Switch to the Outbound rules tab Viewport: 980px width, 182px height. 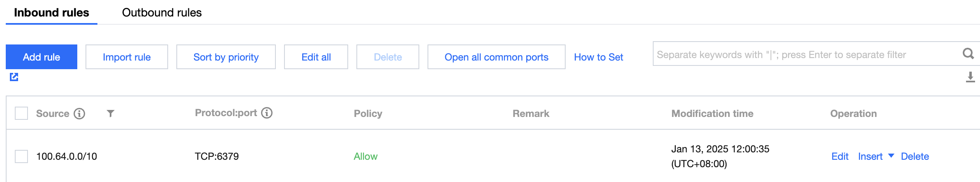(162, 13)
